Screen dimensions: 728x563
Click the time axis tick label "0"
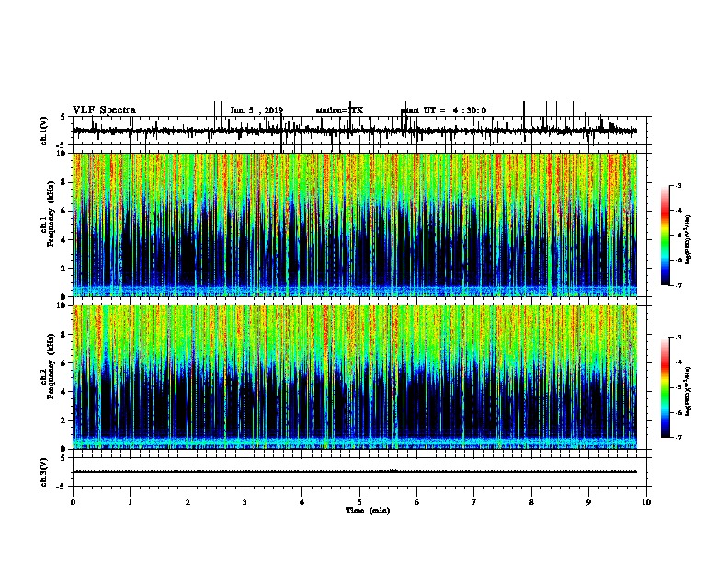(73, 502)
